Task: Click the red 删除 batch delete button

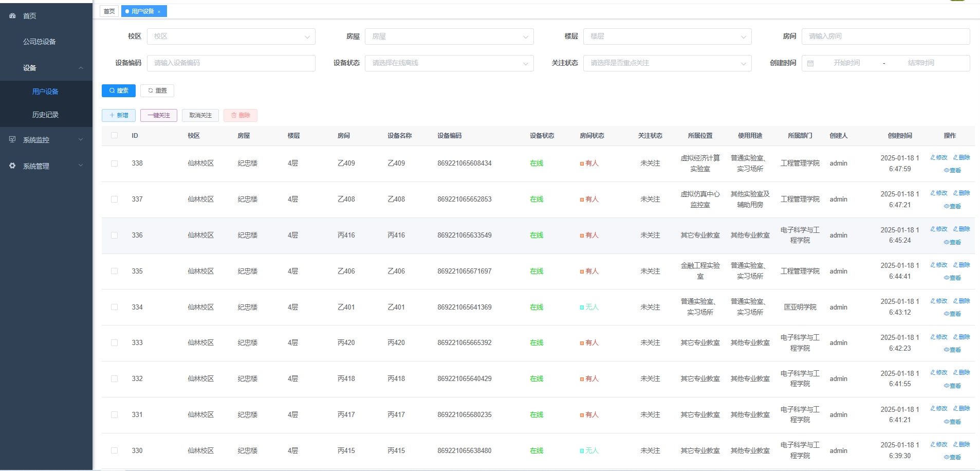Action: (x=241, y=115)
